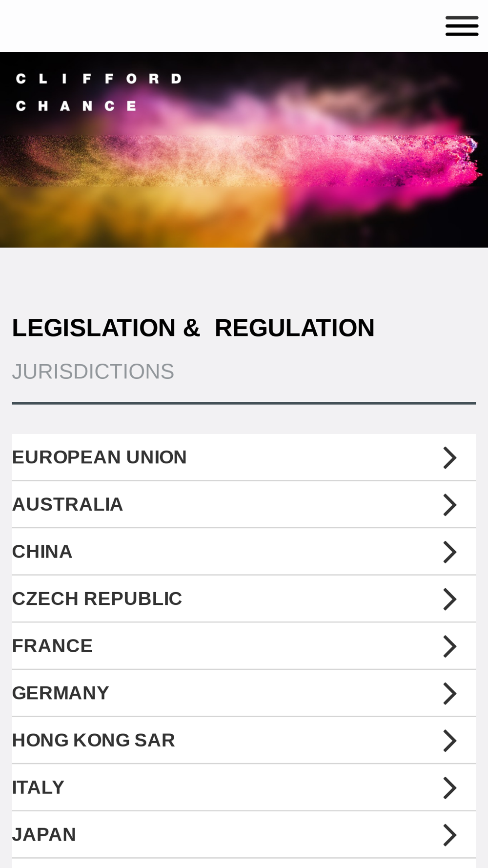The image size is (488, 868).
Task: Go to Germany legislation section
Action: coord(61,693)
